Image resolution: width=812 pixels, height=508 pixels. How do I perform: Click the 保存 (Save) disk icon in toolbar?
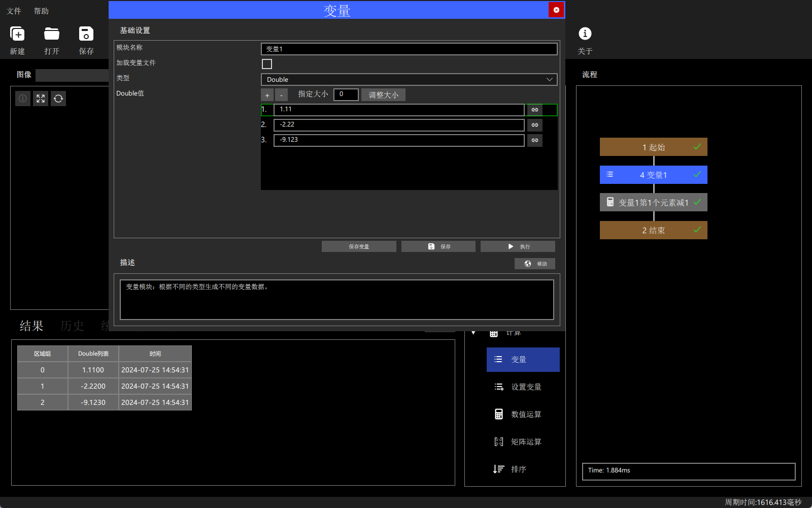coord(86,34)
